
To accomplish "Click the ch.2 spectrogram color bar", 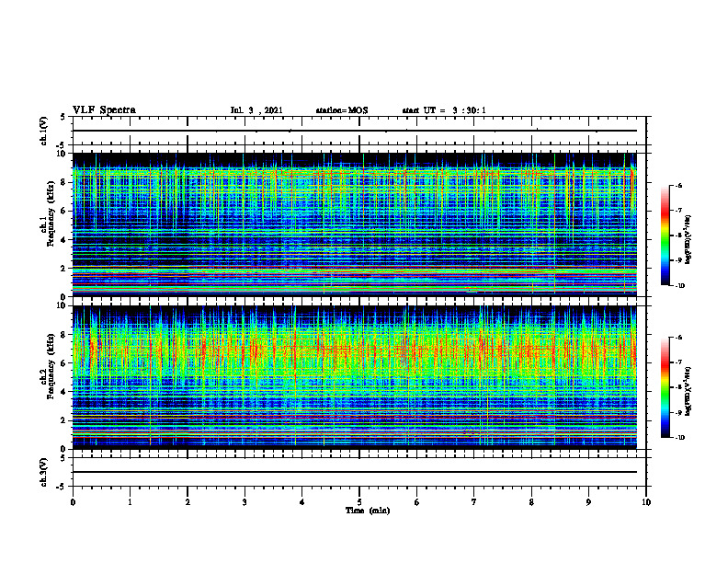I will click(x=665, y=387).
